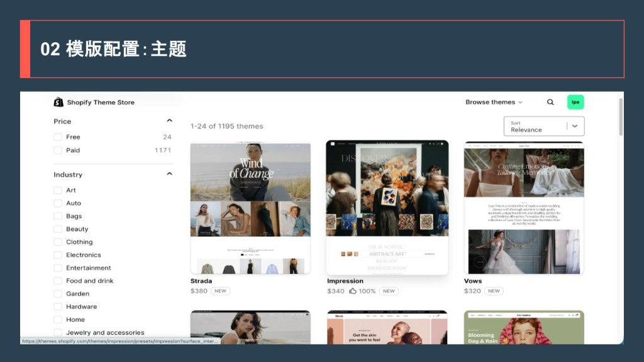Click the Vows theme preview thumbnail
644x362 pixels.
(x=524, y=207)
